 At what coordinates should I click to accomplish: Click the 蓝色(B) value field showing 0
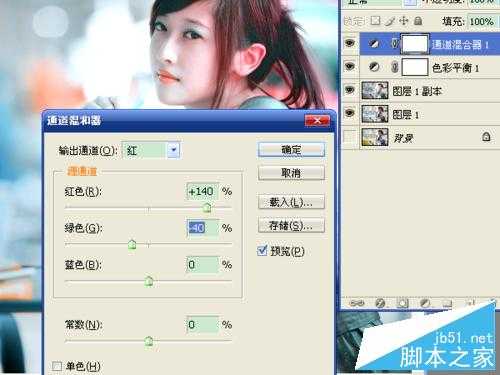tap(202, 265)
